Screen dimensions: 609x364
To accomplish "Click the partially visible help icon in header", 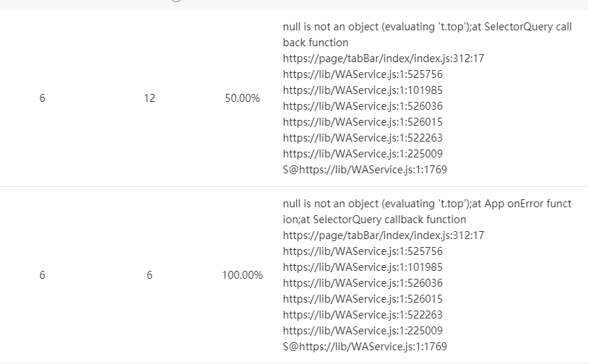I will [176, 1].
